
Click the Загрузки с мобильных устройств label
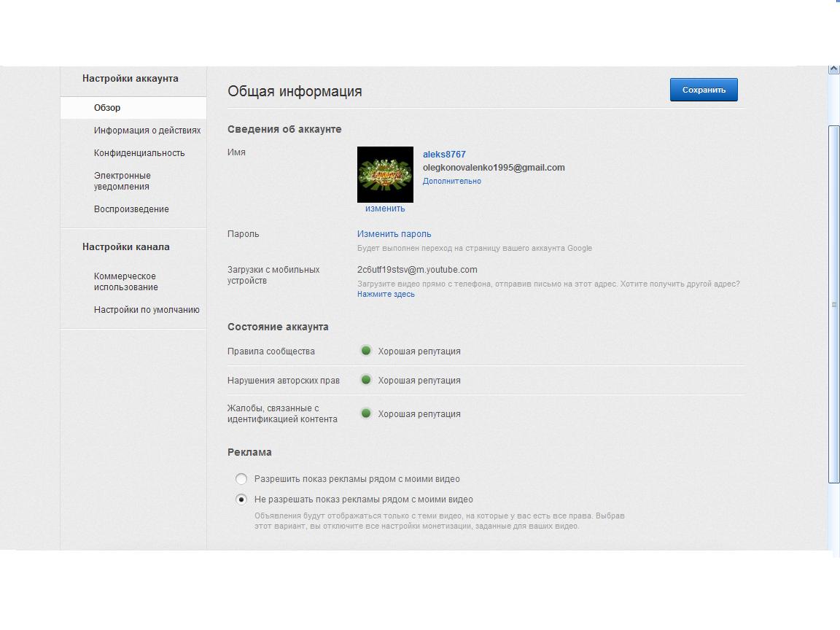coord(273,275)
